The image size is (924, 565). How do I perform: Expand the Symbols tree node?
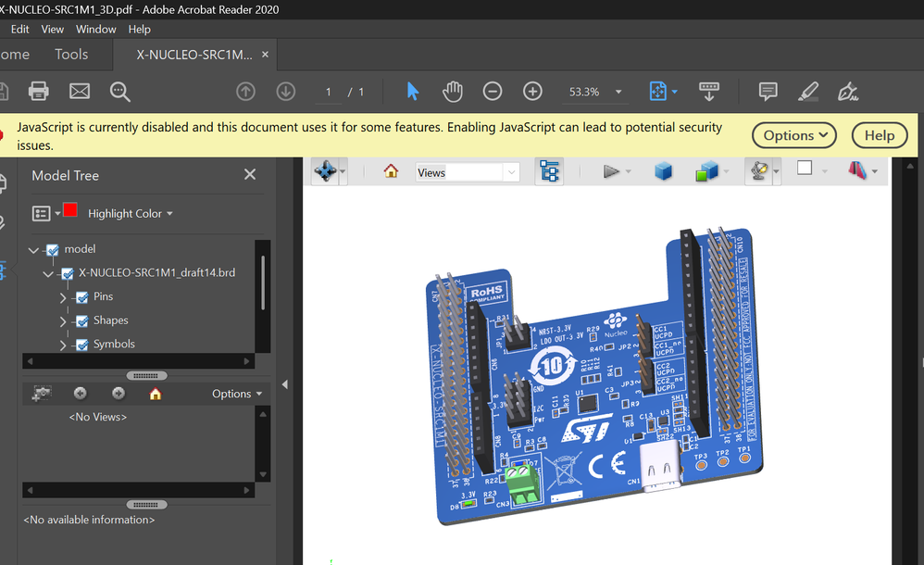63,345
